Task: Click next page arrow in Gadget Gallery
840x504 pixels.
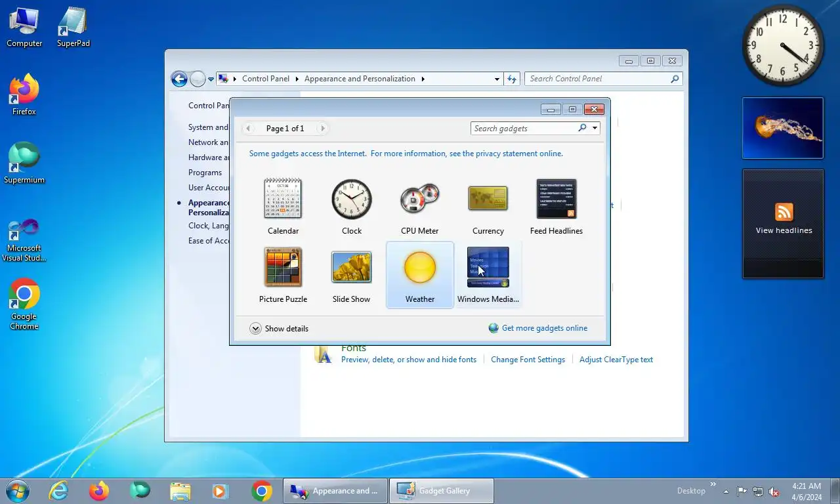Action: [322, 128]
